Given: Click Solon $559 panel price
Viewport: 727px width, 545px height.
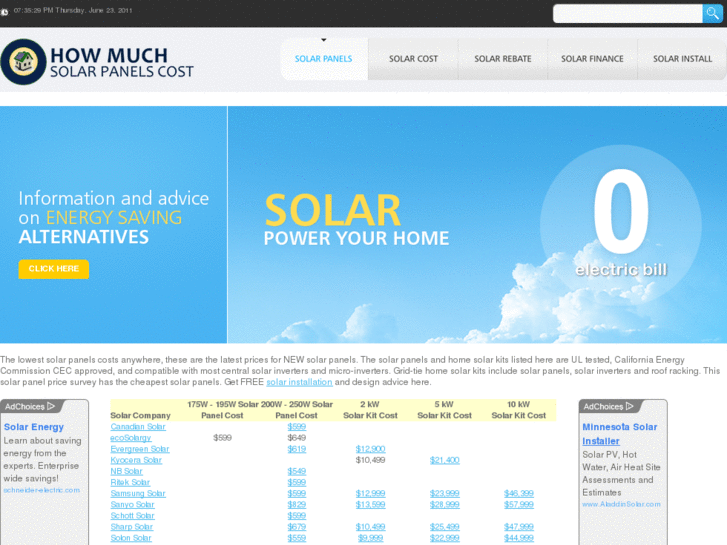Looking at the screenshot, I should 296,538.
